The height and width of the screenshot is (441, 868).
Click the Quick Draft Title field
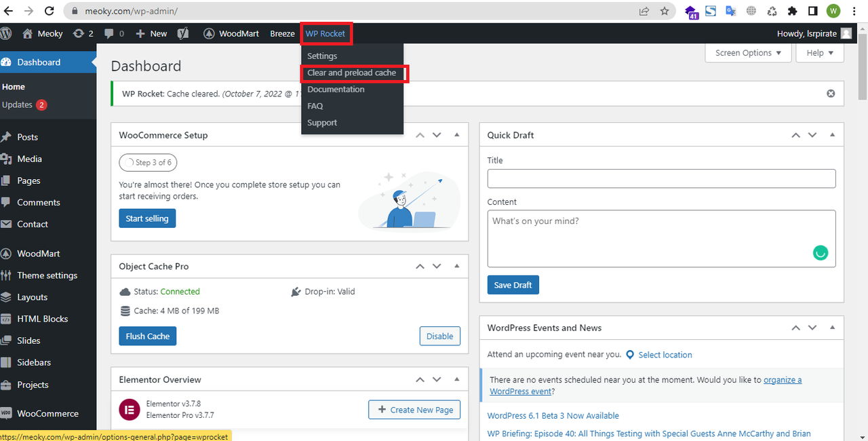pos(661,178)
